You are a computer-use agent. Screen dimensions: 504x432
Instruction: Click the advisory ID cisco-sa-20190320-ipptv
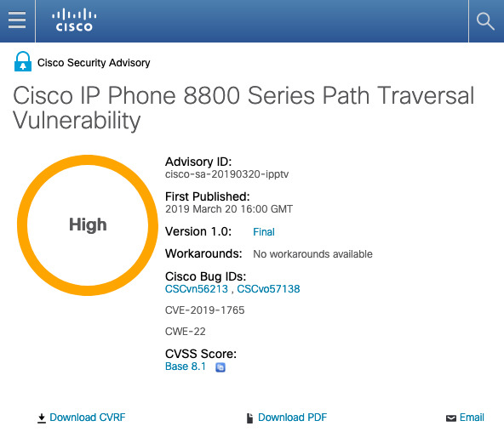(227, 174)
